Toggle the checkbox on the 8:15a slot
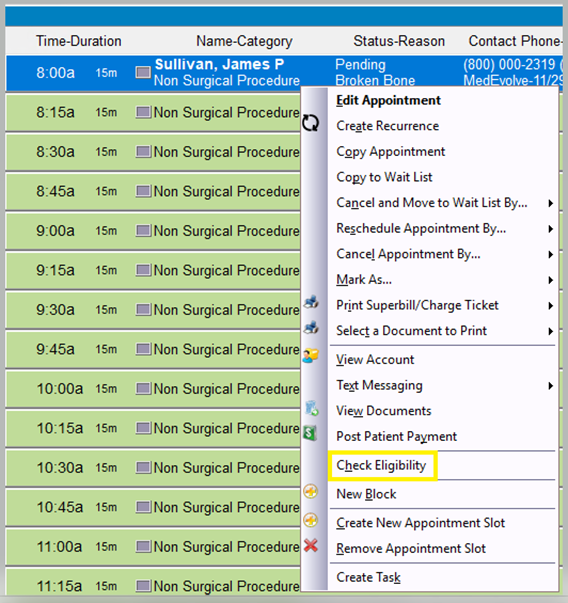568x603 pixels. click(x=143, y=112)
